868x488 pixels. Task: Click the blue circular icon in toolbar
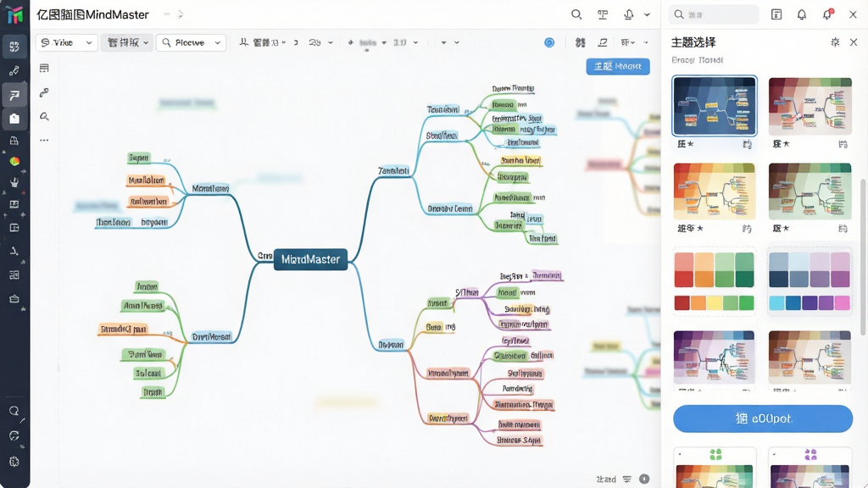click(549, 42)
